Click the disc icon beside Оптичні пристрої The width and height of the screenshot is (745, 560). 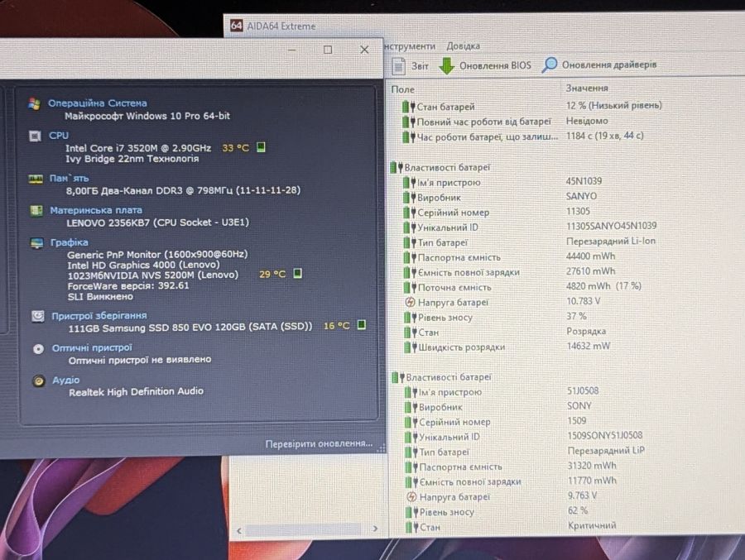pos(38,349)
